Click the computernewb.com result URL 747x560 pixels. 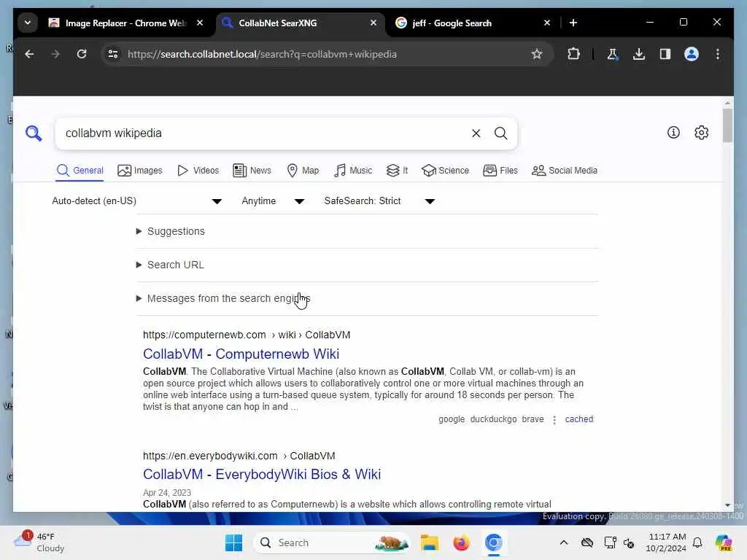click(x=247, y=335)
